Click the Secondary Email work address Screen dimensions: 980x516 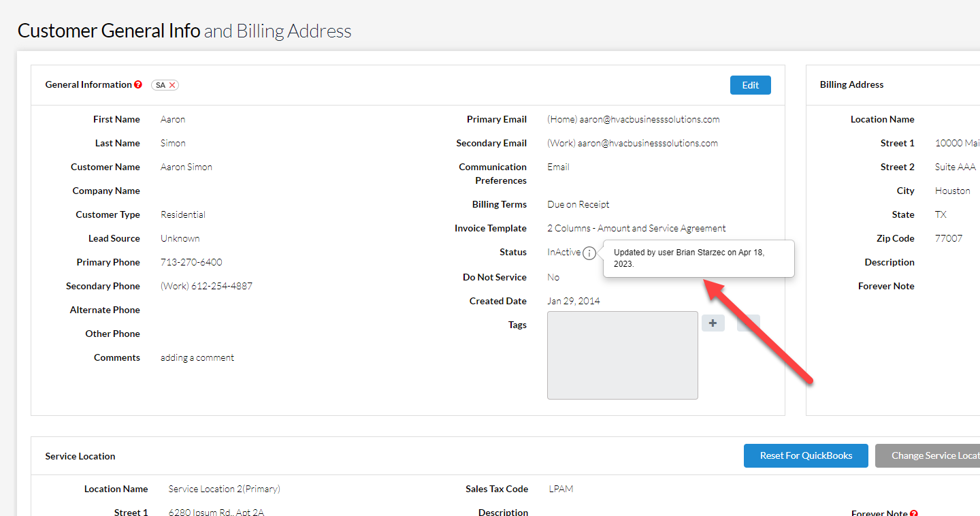click(632, 143)
